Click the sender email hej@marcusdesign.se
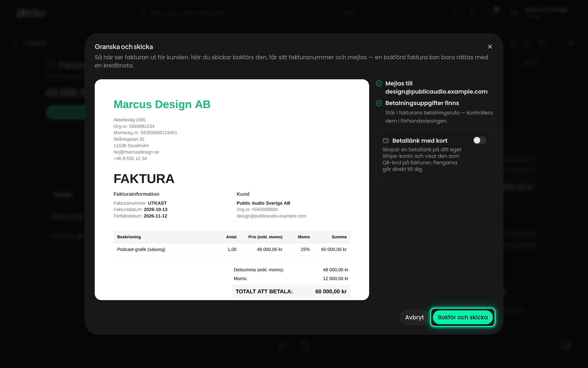The width and height of the screenshot is (588, 368). 136,152
